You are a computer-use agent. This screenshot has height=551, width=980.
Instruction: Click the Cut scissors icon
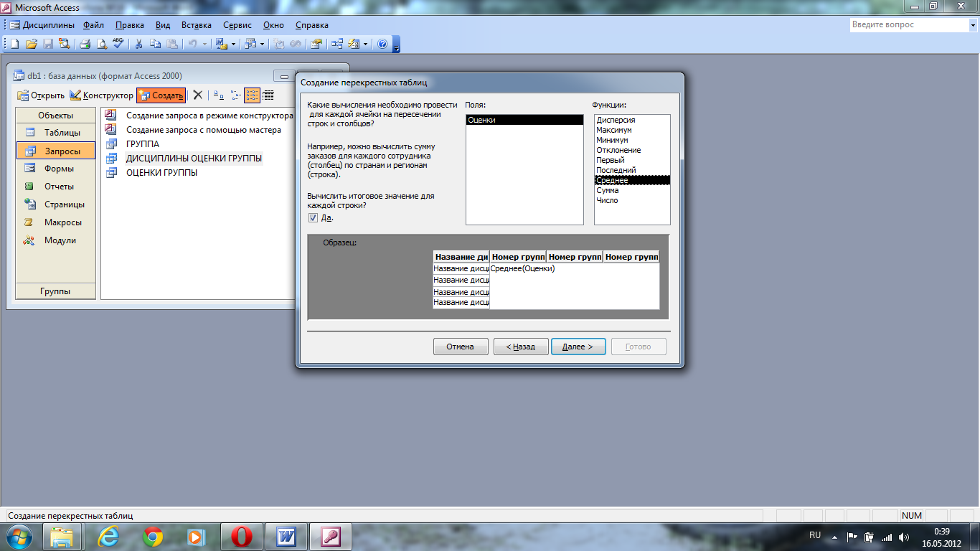tap(138, 44)
